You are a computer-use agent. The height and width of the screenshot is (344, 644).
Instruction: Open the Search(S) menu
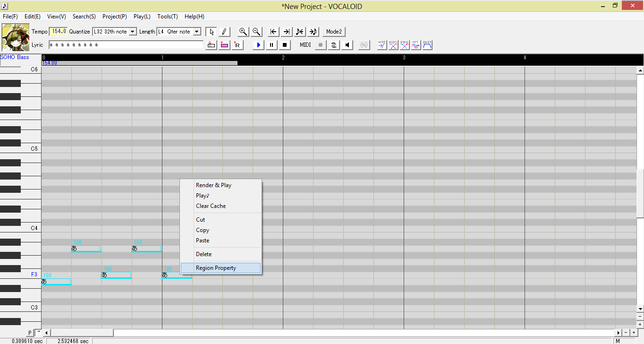[x=84, y=17]
